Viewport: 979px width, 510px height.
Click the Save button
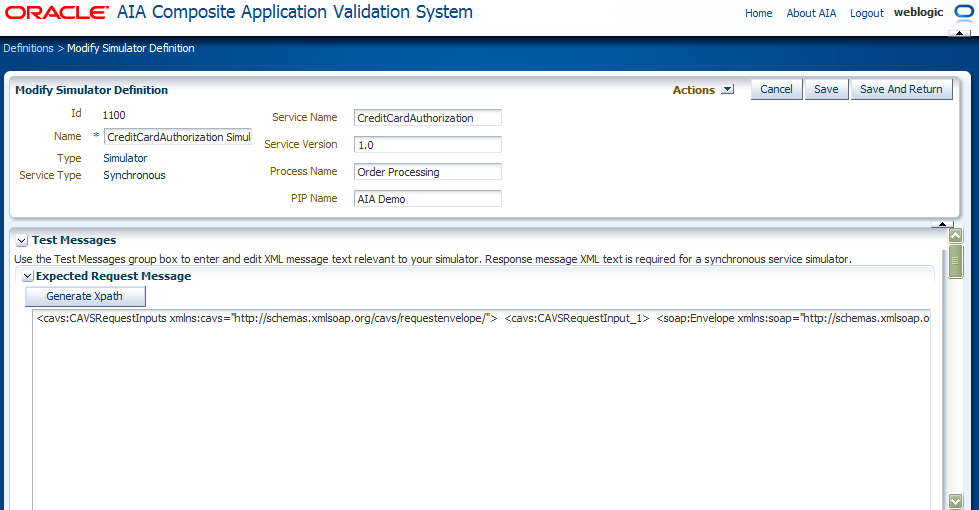point(826,89)
